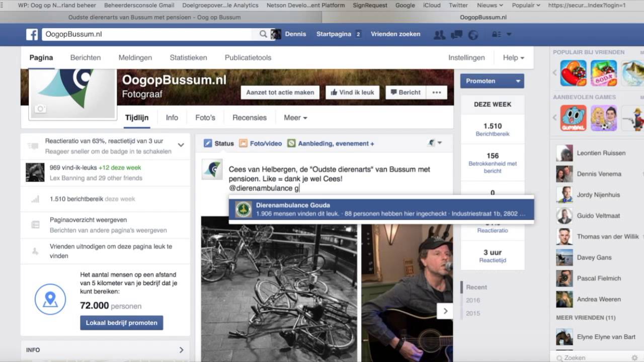This screenshot has width=644, height=362.
Task: Click Vrienden zoeken link
Action: (x=395, y=34)
